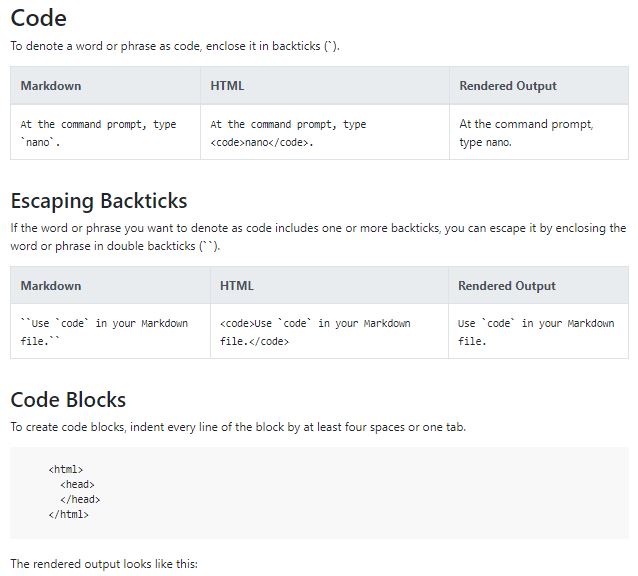Click HTML cell starting with <code>Use `code`

pos(315,332)
